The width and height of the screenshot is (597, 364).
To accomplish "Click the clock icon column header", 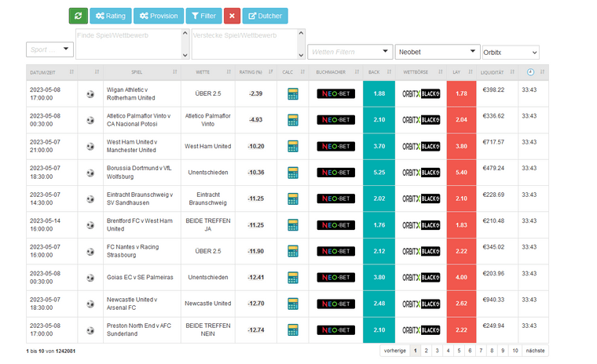I will pyautogui.click(x=530, y=72).
